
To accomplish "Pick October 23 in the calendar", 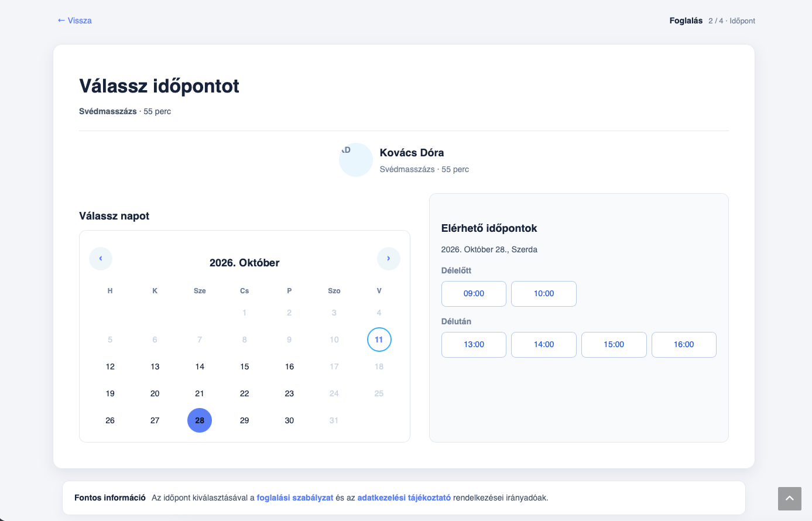I will click(x=289, y=393).
